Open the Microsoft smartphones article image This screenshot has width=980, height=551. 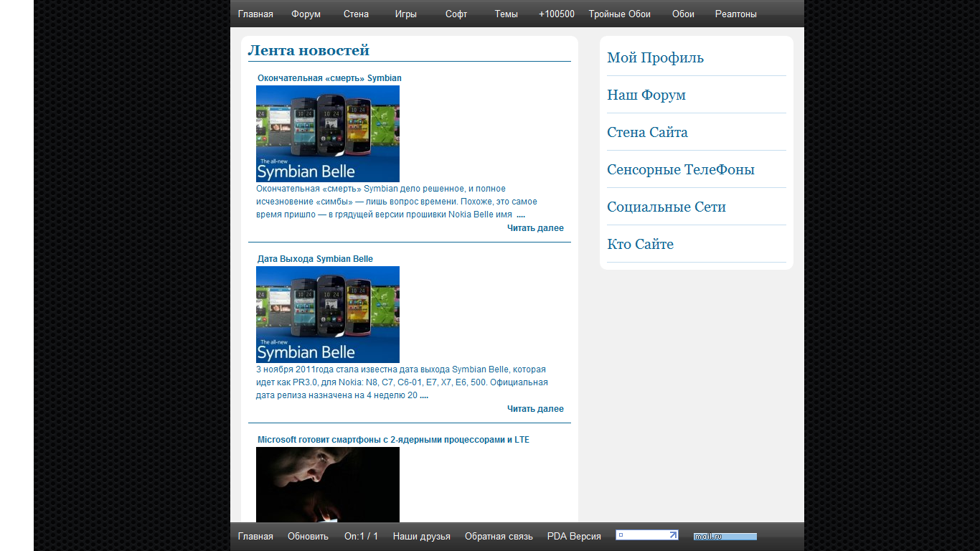click(328, 484)
